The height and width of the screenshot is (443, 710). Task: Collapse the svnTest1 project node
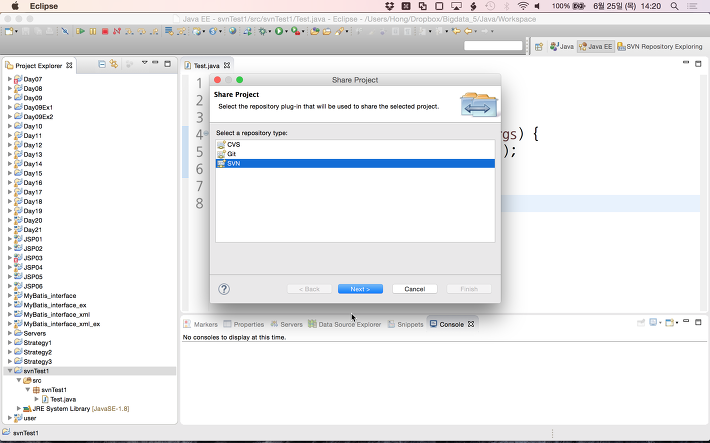tap(10, 371)
